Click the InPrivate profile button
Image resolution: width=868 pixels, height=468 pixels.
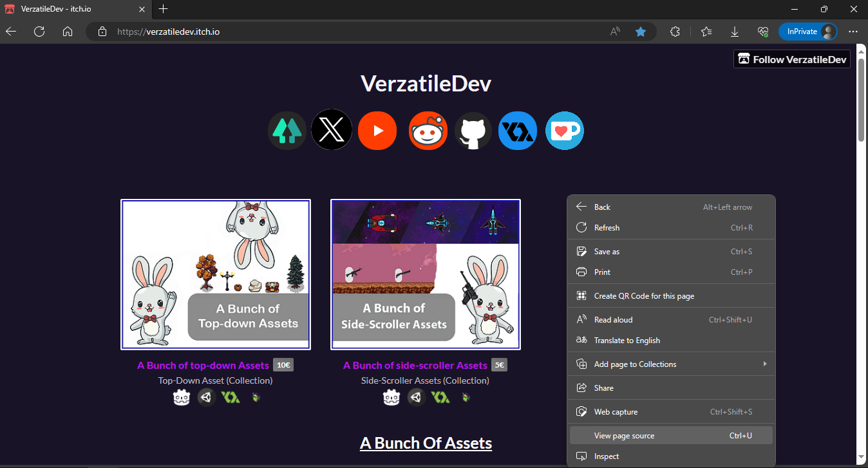(809, 32)
